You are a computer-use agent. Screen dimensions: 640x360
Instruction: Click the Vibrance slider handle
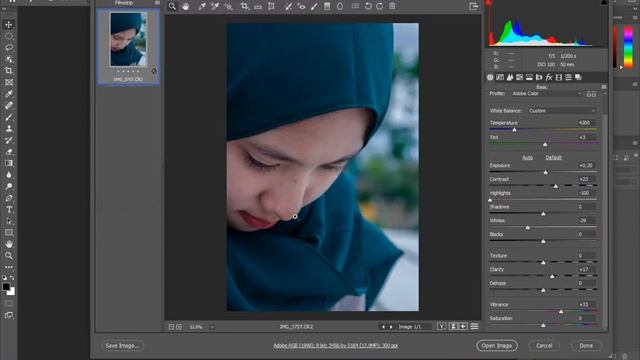pos(561,311)
